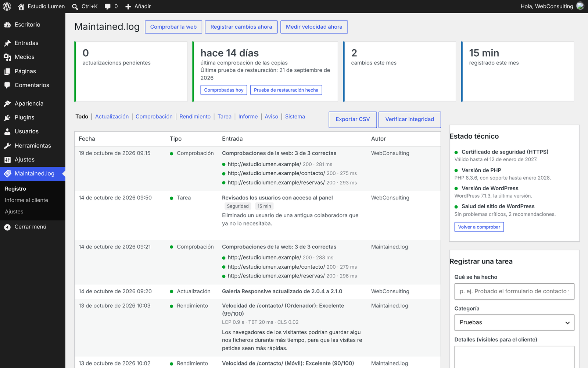Click the Añadir plus icon

click(x=128, y=7)
